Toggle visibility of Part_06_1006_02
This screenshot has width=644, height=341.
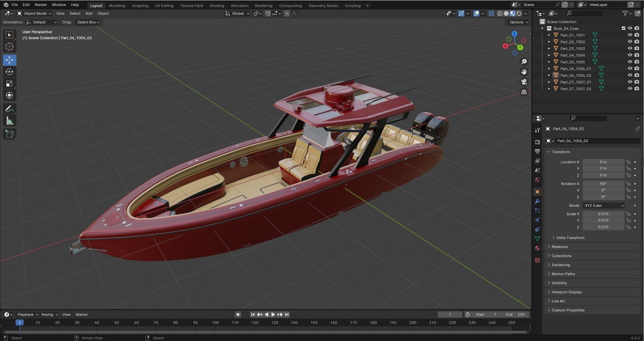[630, 75]
